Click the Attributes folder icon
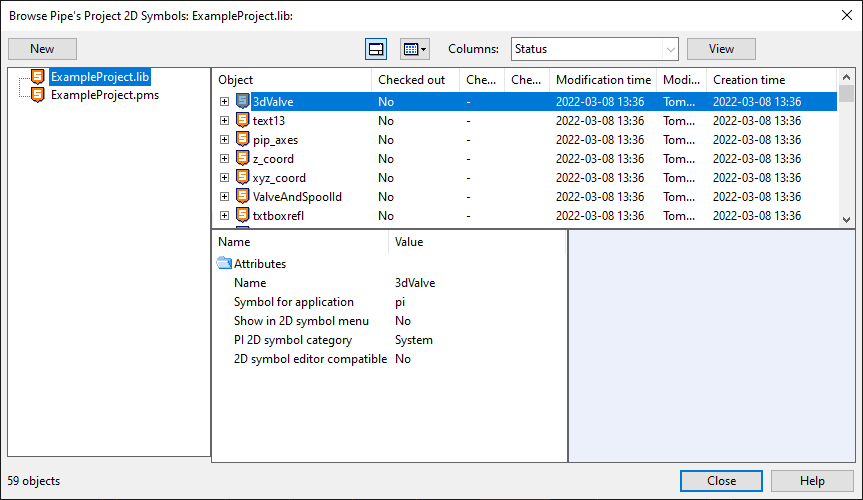This screenshot has width=863, height=500. [x=224, y=263]
